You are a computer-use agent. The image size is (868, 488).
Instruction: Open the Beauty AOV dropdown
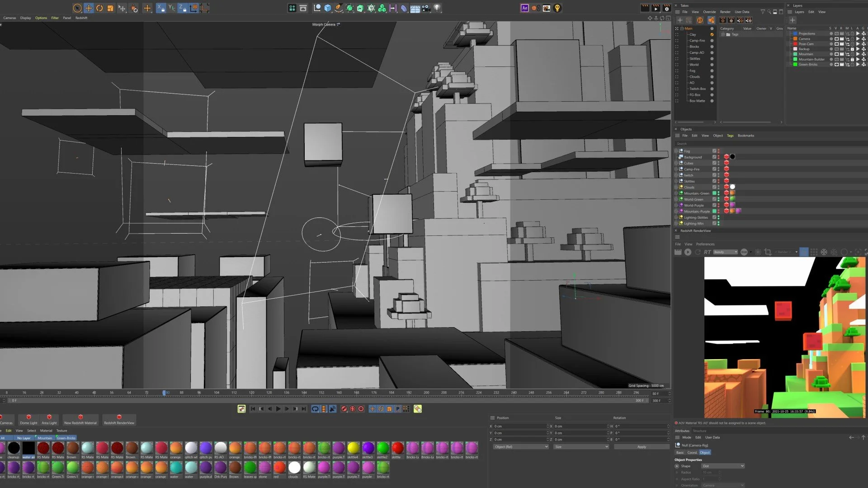726,252
